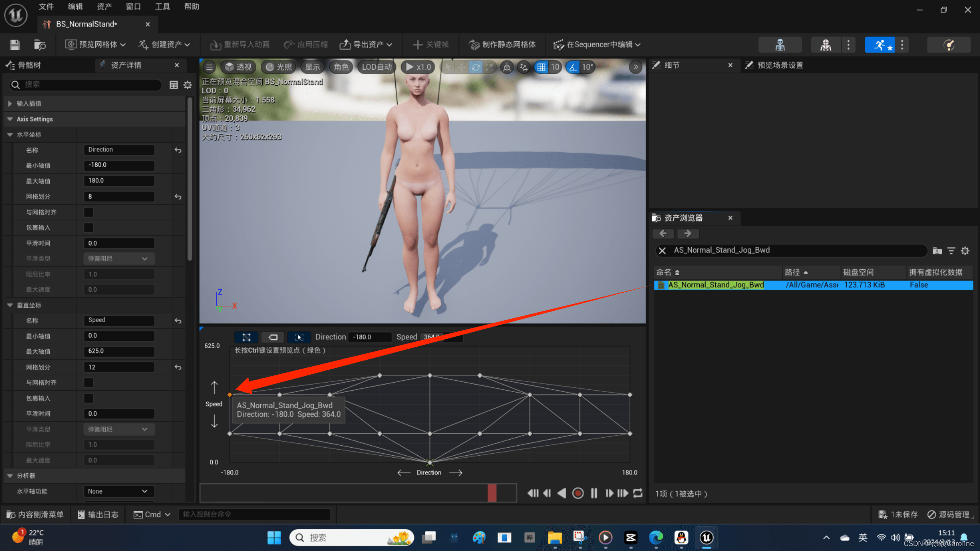Screen dimensions: 980x551
Task: Open Cmd console type dropdown
Action: (152, 515)
